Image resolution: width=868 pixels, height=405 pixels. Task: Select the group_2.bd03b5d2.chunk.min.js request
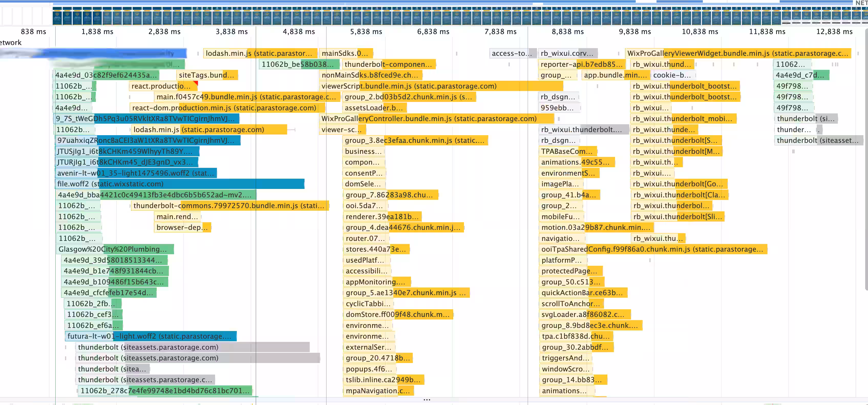pos(409,97)
